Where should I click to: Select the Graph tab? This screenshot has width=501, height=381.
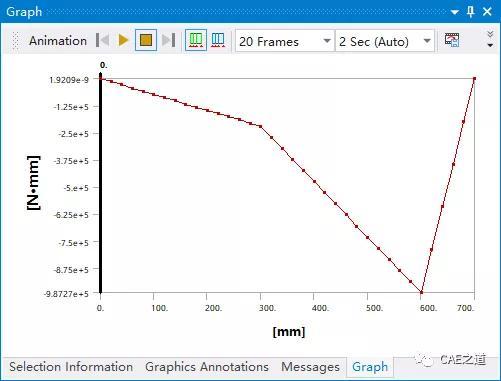pyautogui.click(x=370, y=367)
